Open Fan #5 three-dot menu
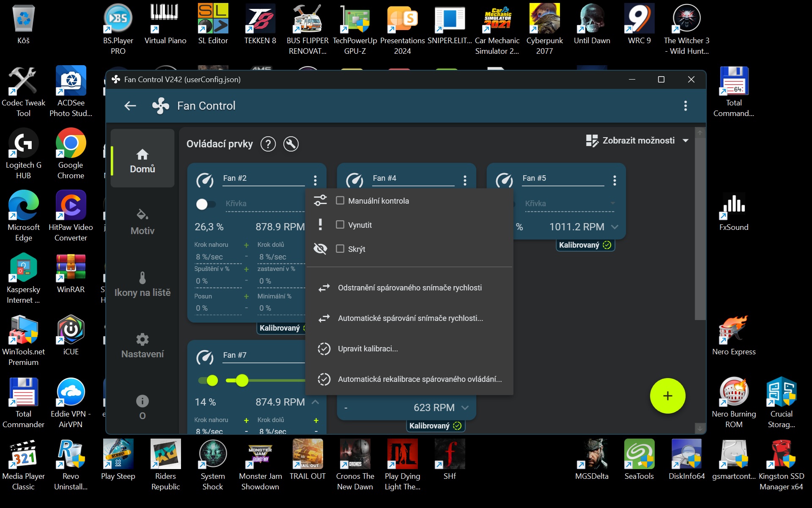Viewport: 812px width, 508px height. tap(614, 180)
